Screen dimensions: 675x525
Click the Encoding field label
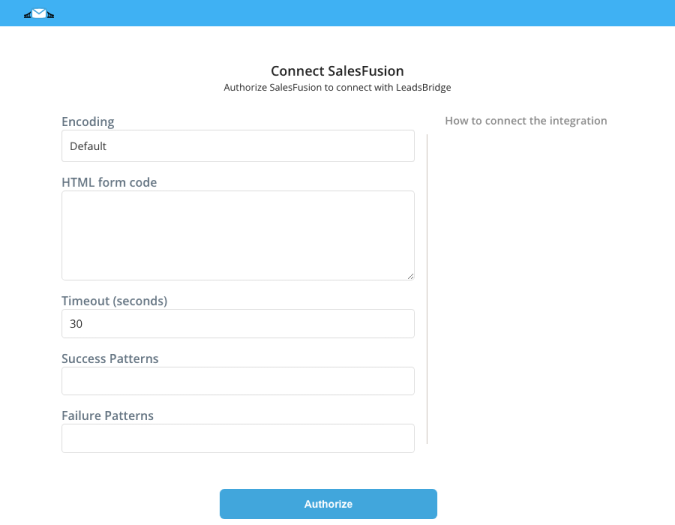point(88,122)
